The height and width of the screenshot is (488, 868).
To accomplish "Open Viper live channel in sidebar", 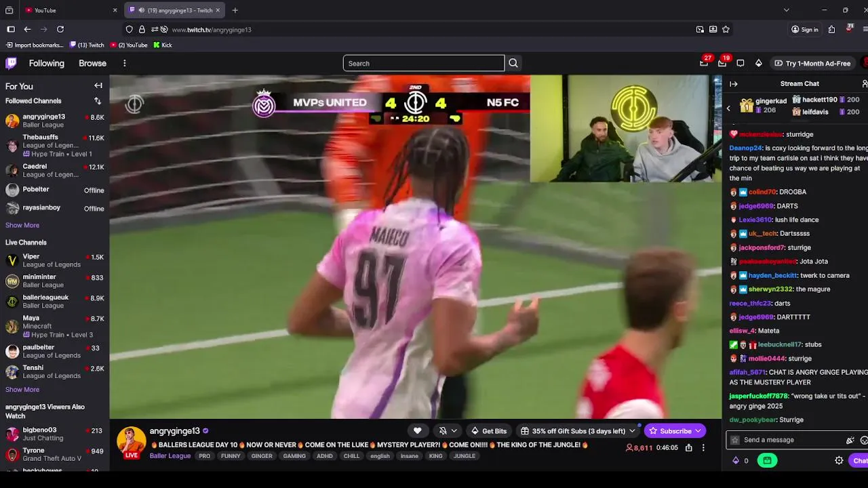I will pos(54,260).
